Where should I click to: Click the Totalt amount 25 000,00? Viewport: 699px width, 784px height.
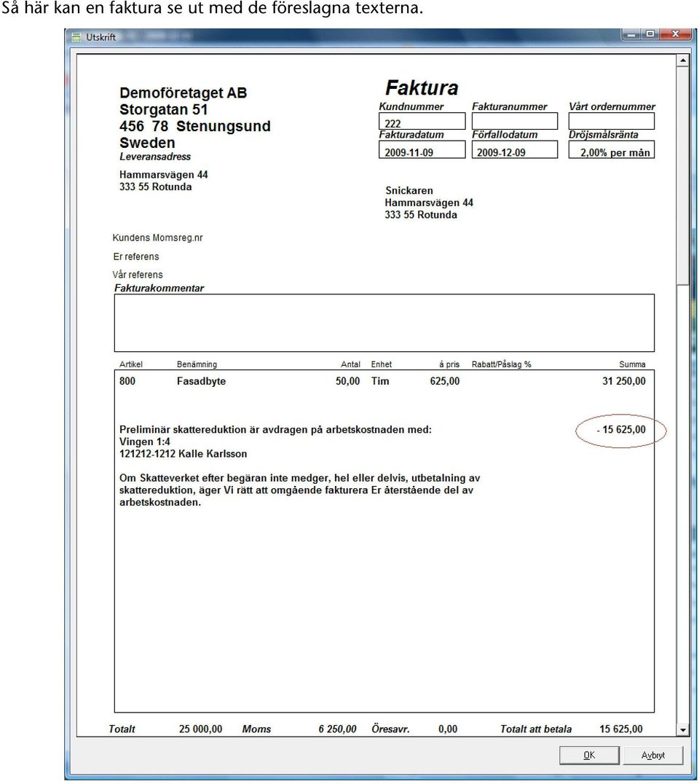(200, 729)
